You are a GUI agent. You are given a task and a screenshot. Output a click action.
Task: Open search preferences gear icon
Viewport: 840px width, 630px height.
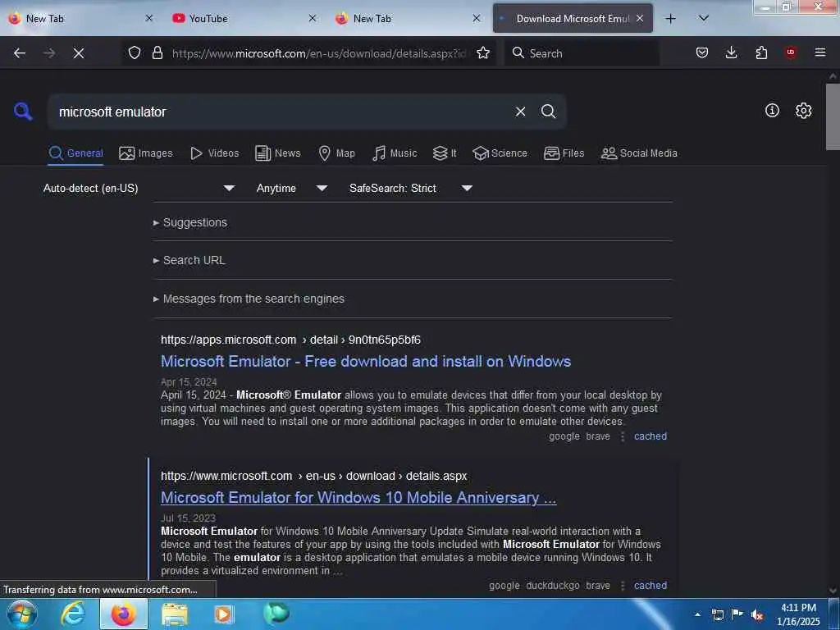tap(803, 111)
